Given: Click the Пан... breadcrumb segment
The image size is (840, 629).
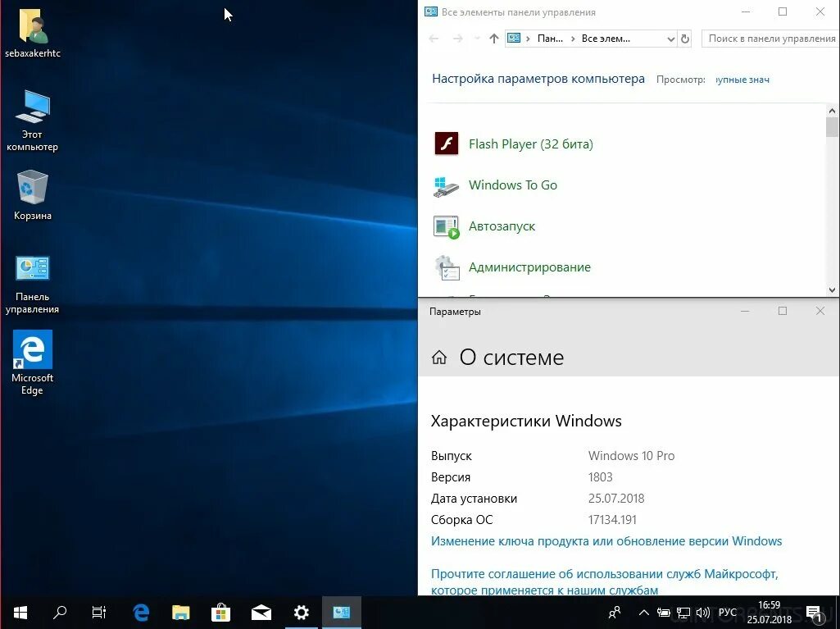Looking at the screenshot, I should coord(550,39).
